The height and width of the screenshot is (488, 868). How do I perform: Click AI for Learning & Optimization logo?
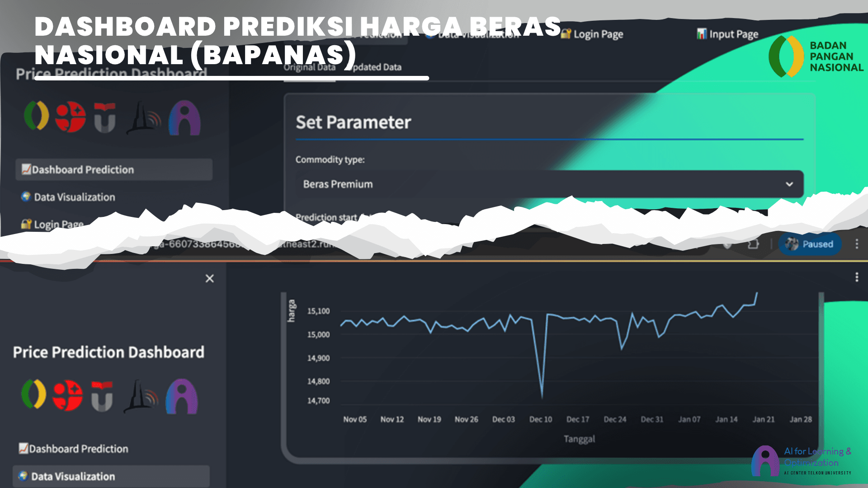(x=802, y=461)
